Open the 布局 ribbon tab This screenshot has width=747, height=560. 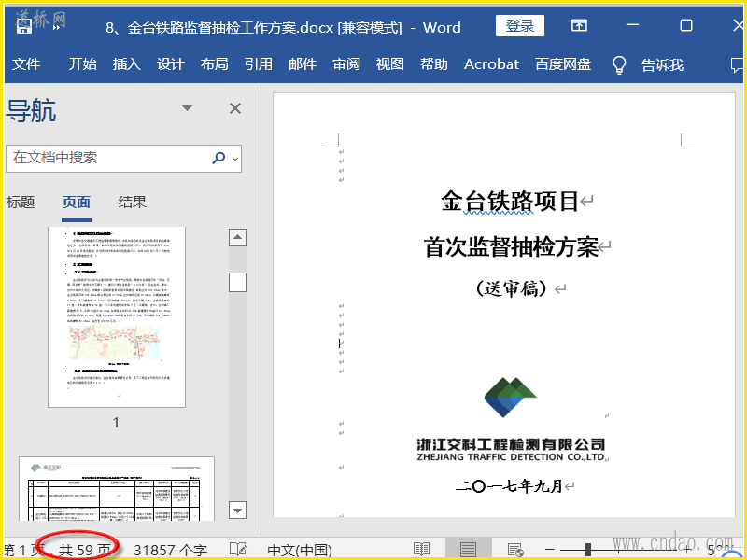tap(215, 64)
